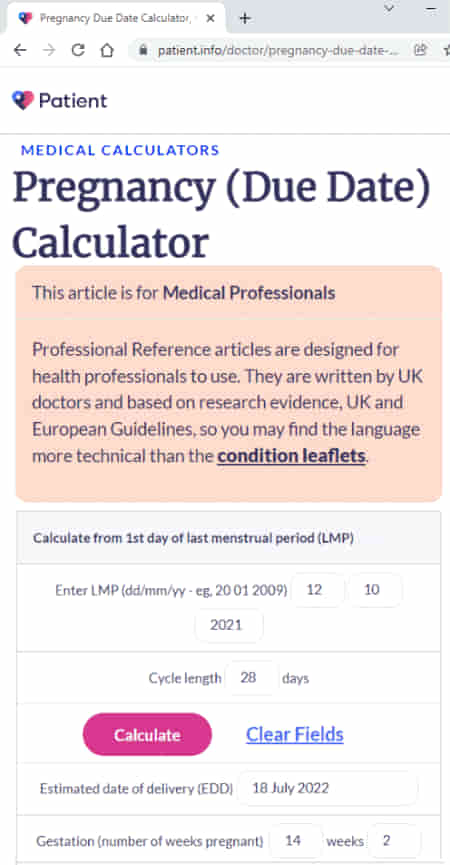Close the Pregnancy Due Date Calculator tab

point(210,18)
